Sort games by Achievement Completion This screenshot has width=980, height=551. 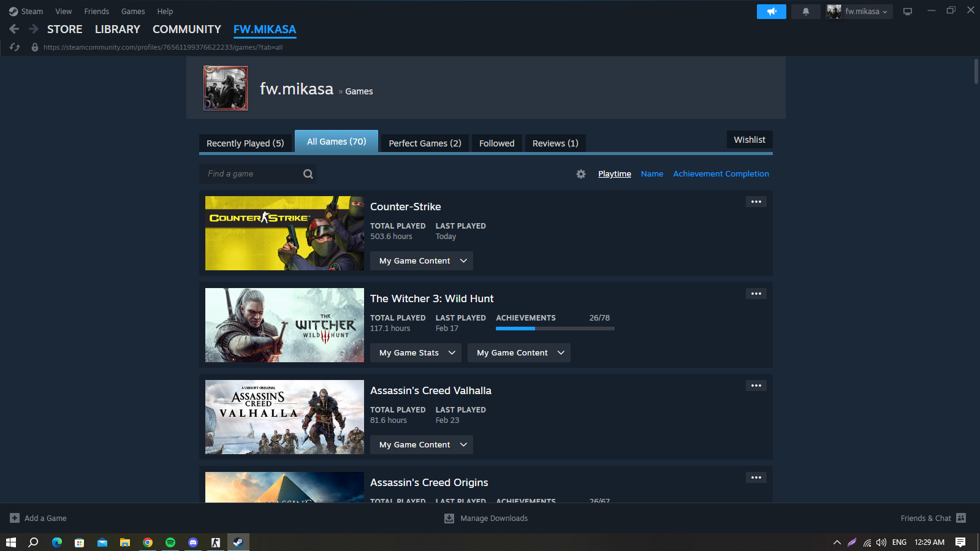pyautogui.click(x=721, y=174)
